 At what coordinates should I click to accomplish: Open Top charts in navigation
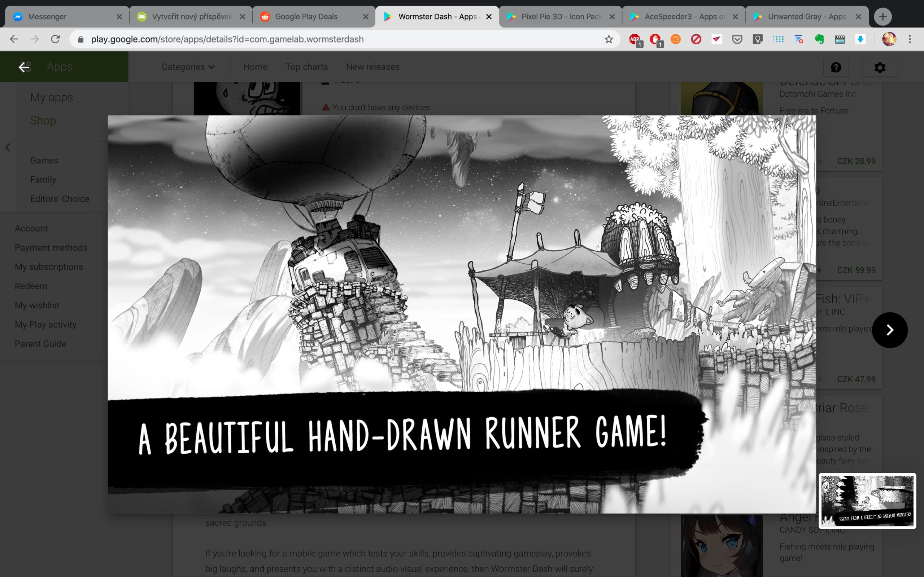(306, 67)
